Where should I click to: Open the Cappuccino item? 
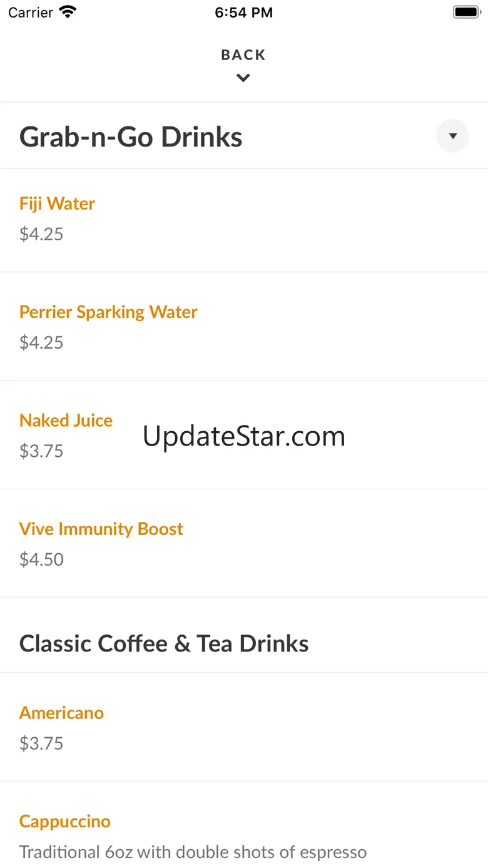tap(64, 821)
